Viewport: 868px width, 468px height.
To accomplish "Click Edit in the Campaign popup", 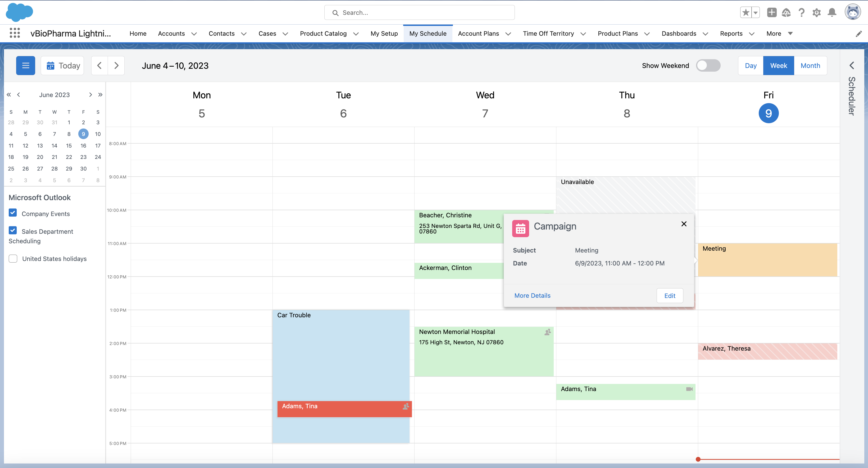I will click(670, 296).
